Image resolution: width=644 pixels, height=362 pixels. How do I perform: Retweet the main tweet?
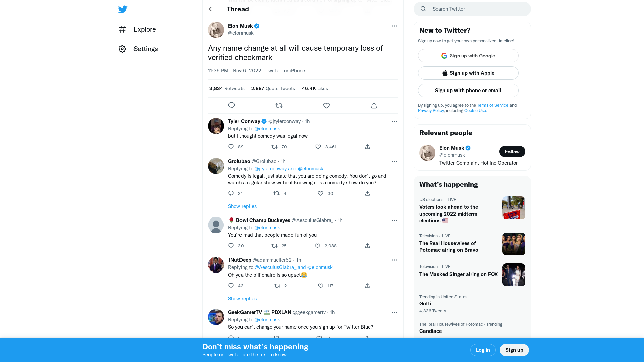coord(279,105)
